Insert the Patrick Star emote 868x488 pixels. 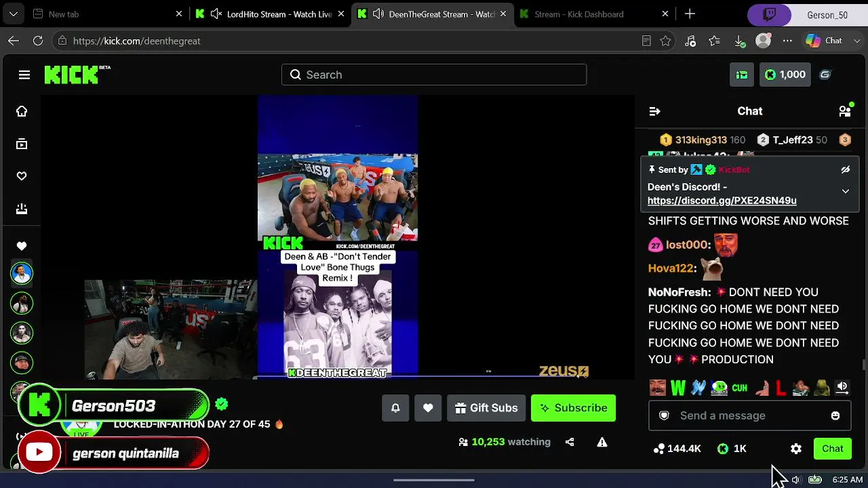coord(762,388)
